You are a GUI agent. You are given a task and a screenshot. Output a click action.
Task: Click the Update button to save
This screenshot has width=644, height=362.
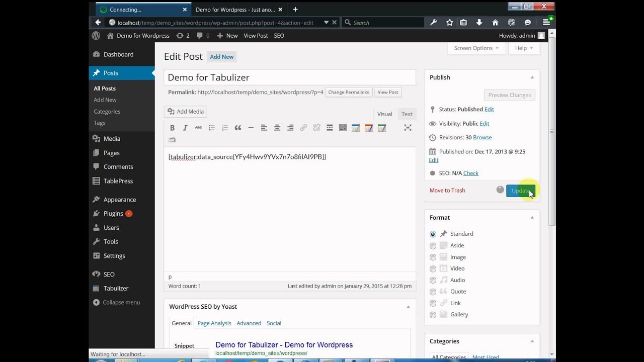point(520,191)
